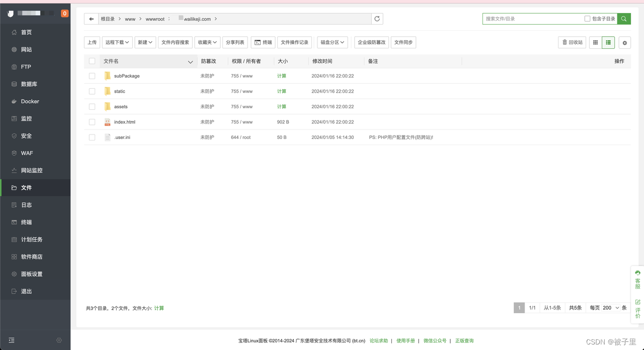Expand the 收藏夹 dropdown
The width and height of the screenshot is (644, 350).
(x=208, y=42)
